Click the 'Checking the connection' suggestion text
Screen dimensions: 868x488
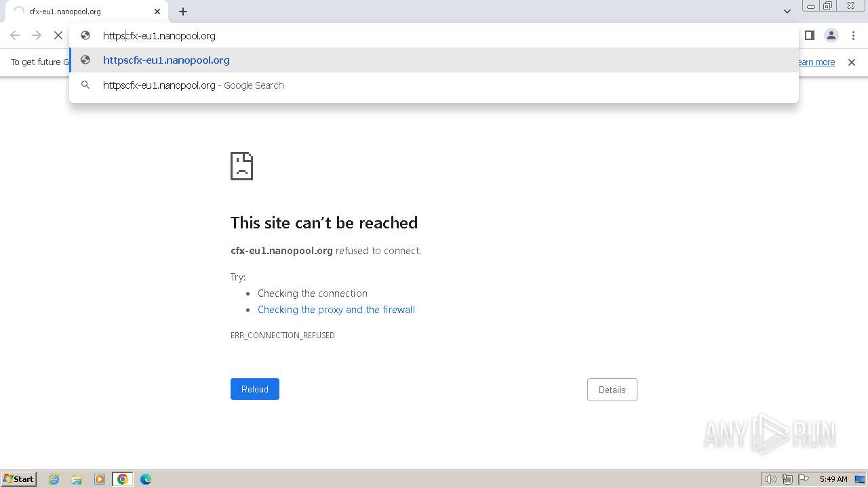click(x=313, y=293)
